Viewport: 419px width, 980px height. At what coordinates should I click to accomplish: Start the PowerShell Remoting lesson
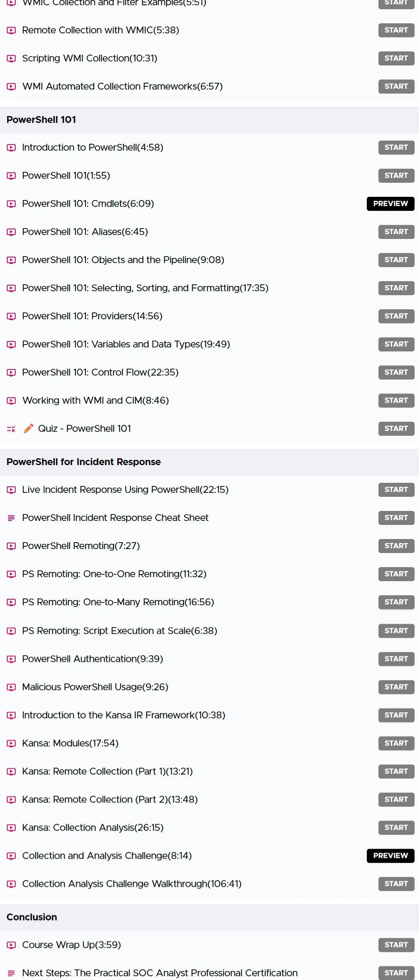point(396,546)
